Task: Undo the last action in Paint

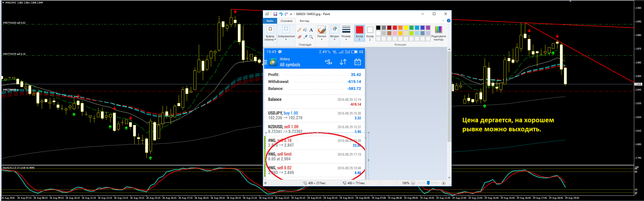Action: click(x=281, y=14)
